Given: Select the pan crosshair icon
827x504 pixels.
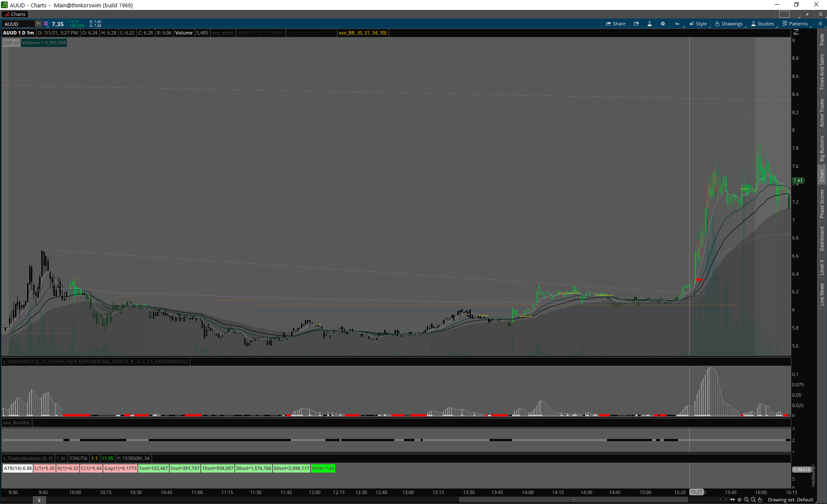Looking at the screenshot, I should 740,500.
